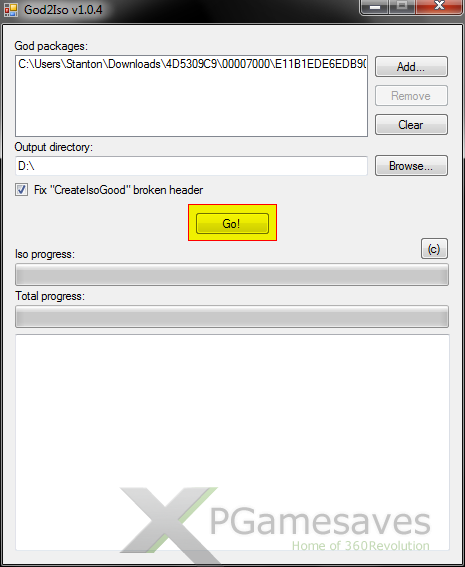465x567 pixels.
Task: Click the Iso progress bar
Action: [232, 275]
